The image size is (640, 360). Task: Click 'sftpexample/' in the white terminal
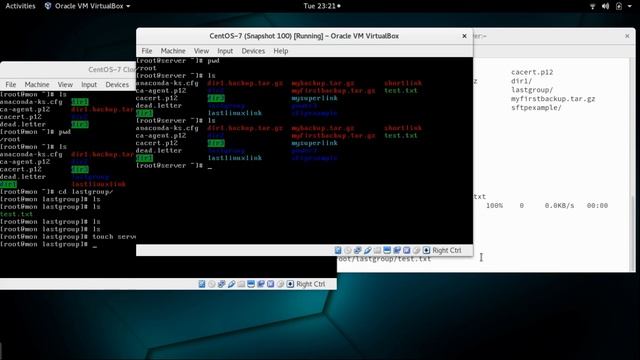click(536, 108)
